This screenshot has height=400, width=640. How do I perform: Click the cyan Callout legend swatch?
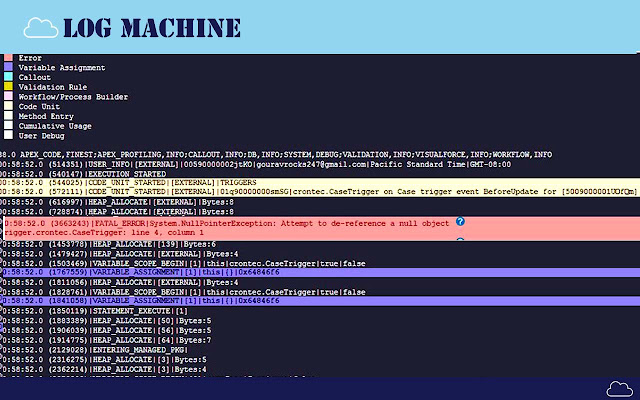(8, 77)
